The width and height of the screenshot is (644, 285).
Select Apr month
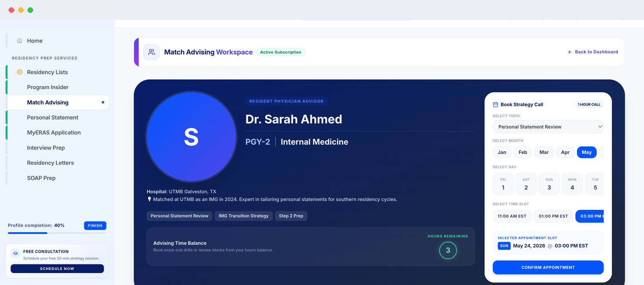point(565,152)
